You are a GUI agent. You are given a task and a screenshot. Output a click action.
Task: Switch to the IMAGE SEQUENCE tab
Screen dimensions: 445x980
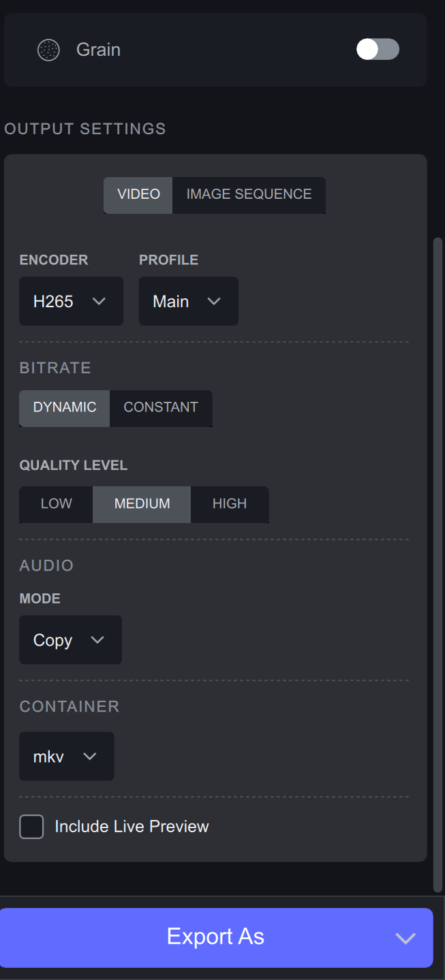[249, 195]
